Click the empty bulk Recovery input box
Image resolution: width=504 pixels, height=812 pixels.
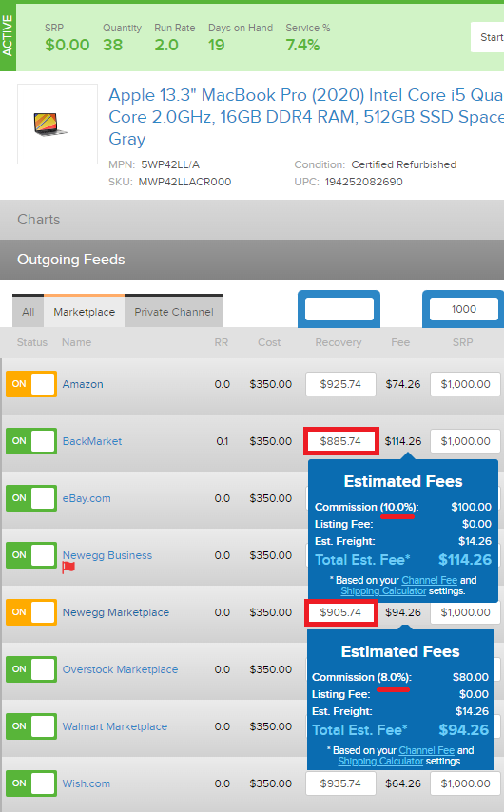[339, 309]
